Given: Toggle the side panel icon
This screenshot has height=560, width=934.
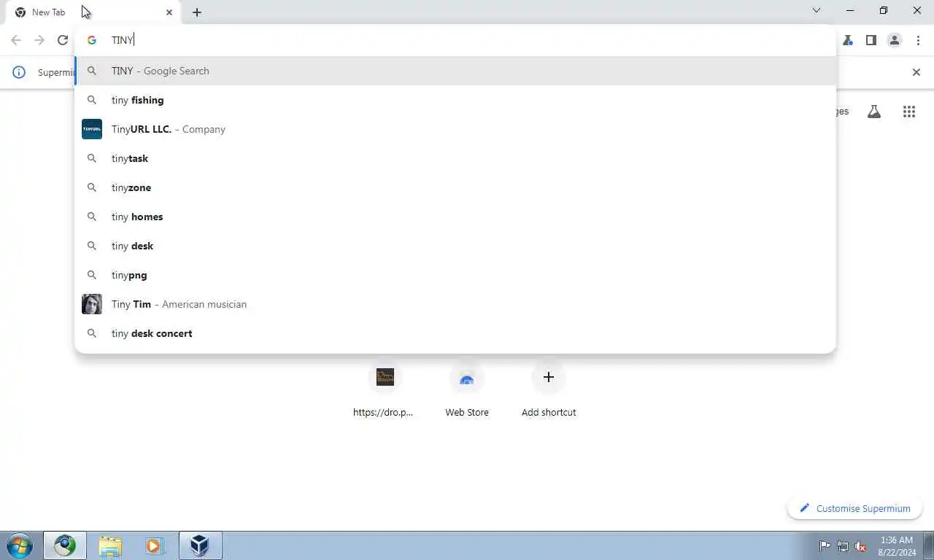Looking at the screenshot, I should [x=871, y=40].
